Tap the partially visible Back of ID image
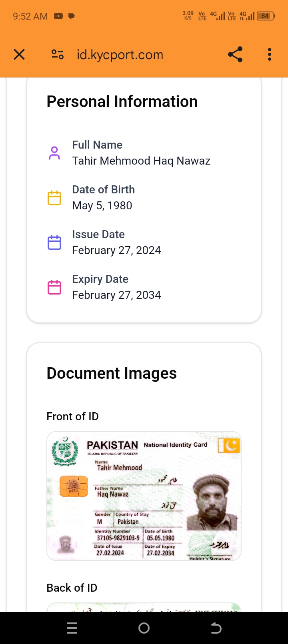Image resolution: width=288 pixels, height=644 pixels. click(144, 607)
